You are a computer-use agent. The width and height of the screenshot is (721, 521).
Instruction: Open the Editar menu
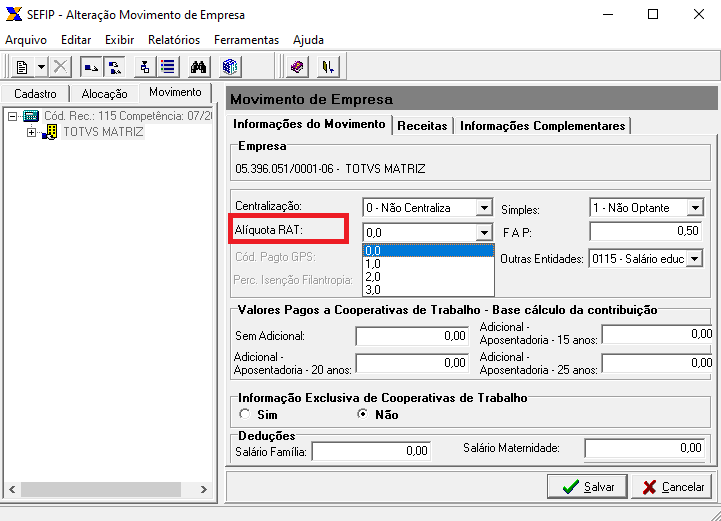click(x=76, y=40)
